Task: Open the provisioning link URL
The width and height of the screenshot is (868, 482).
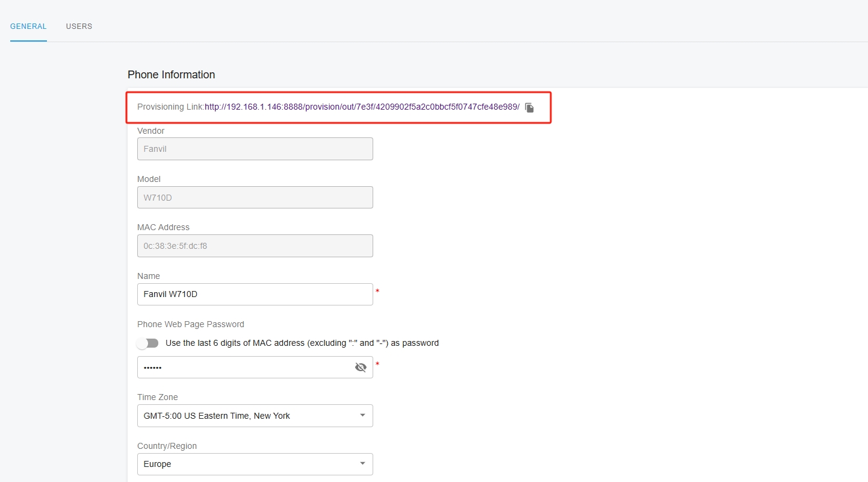Action: [x=362, y=107]
